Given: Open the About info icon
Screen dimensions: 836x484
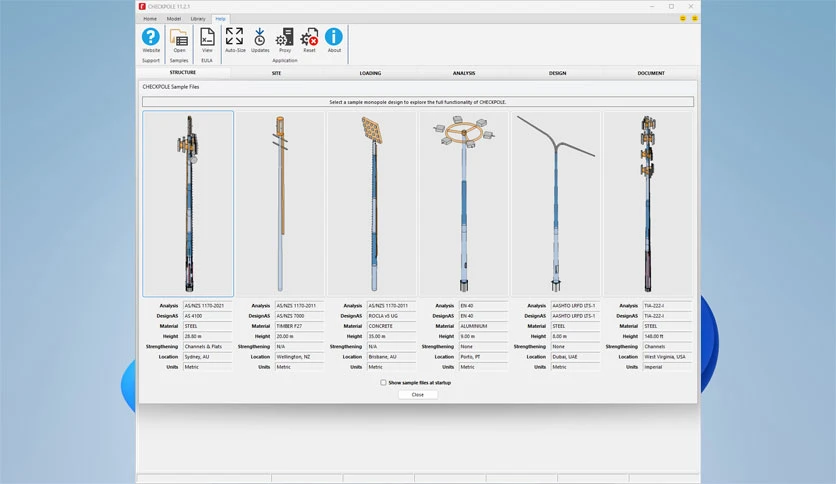Looking at the screenshot, I should coord(334,41).
